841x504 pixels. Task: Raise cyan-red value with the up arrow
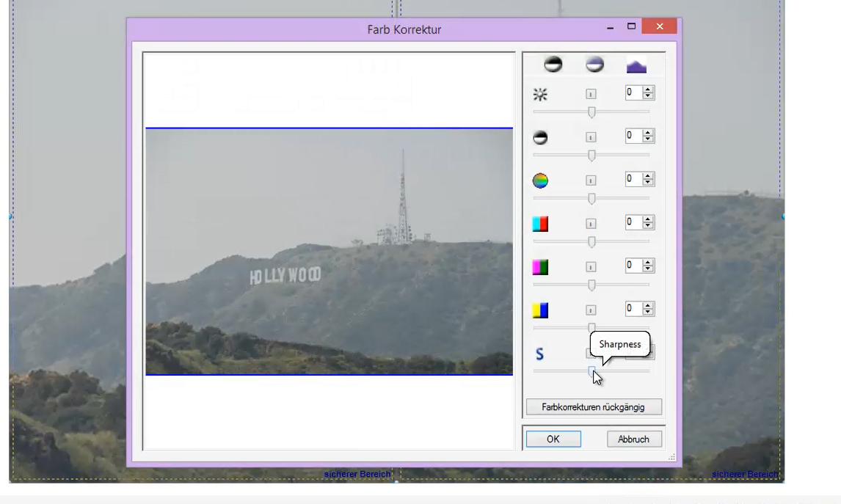pos(648,219)
